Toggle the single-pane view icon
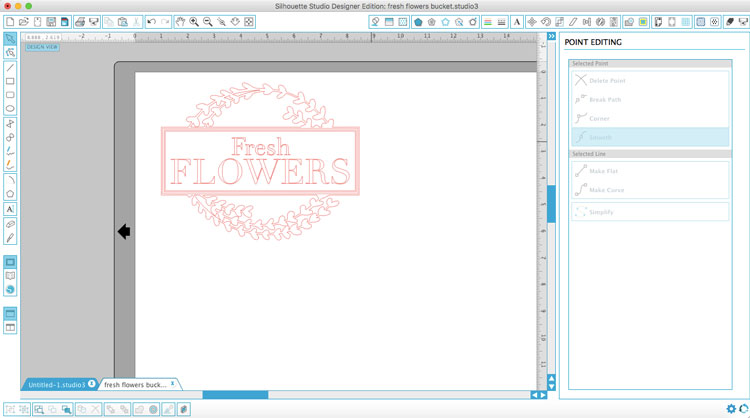Viewport: 750px width, 418px height. click(10, 314)
